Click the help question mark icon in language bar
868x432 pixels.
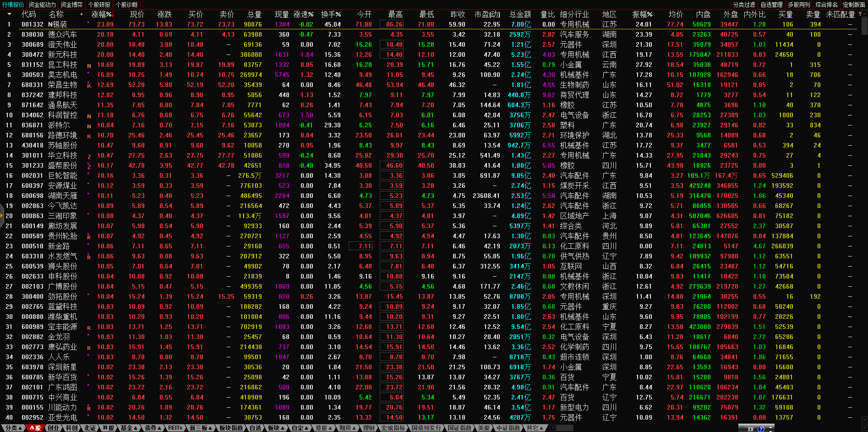point(761,429)
